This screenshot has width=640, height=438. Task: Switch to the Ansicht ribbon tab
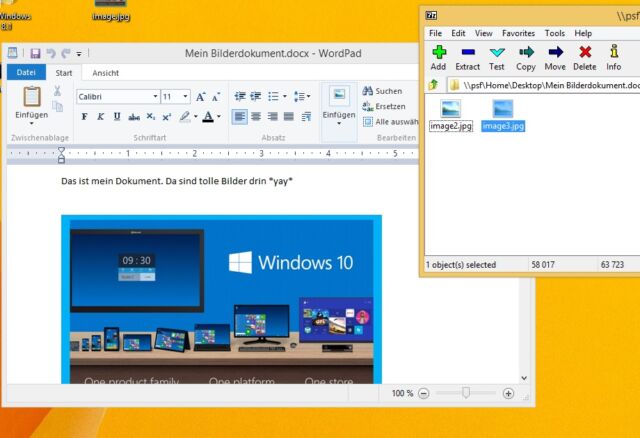[x=106, y=73]
